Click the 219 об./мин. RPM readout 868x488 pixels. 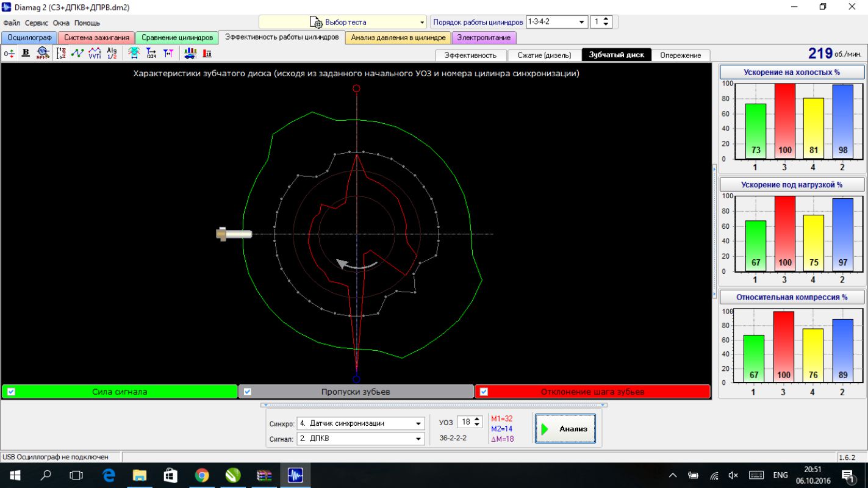[x=834, y=54]
